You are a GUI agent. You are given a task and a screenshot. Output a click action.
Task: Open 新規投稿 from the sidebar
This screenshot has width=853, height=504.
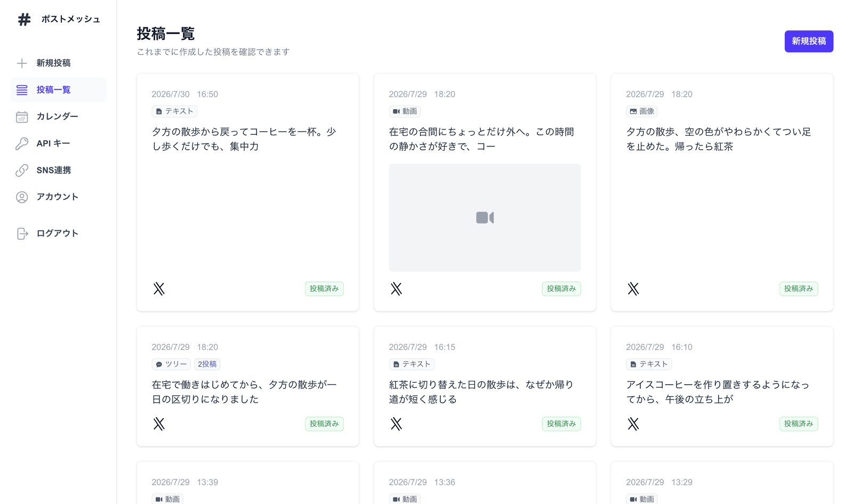(58, 63)
